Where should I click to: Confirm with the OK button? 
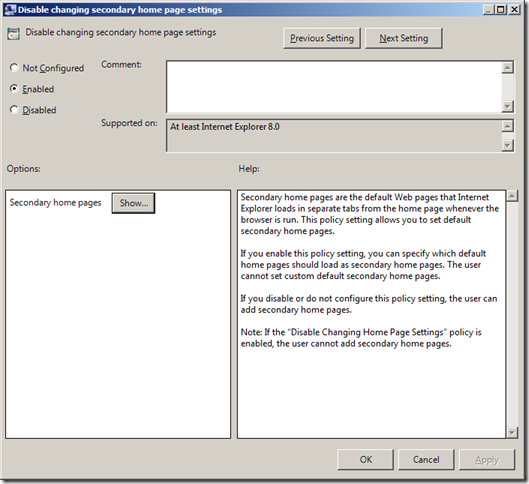365,459
